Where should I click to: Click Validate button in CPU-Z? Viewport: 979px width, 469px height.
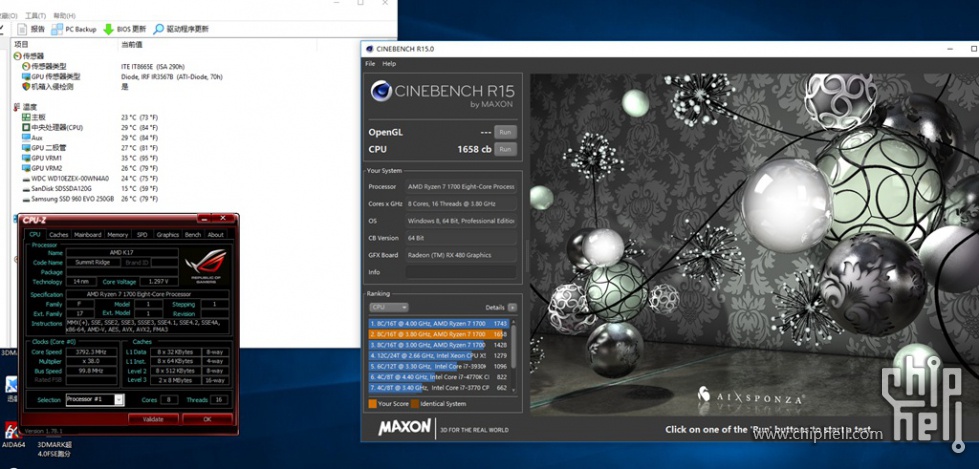[x=153, y=419]
